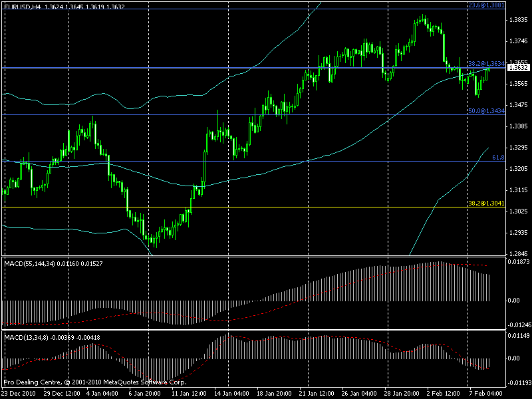Click price axis value 1.3475
The width and height of the screenshot is (532, 399).
(x=519, y=105)
